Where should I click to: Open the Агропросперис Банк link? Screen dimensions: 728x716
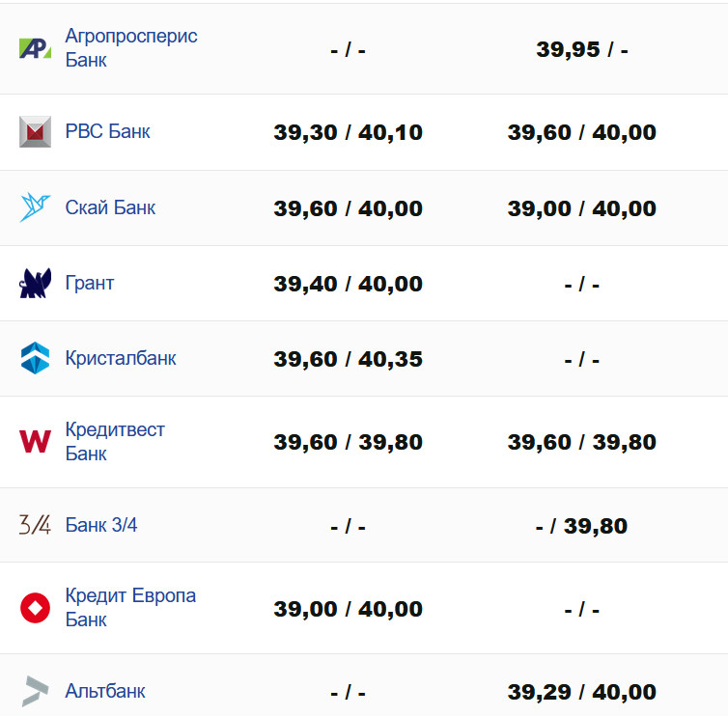tap(130, 48)
